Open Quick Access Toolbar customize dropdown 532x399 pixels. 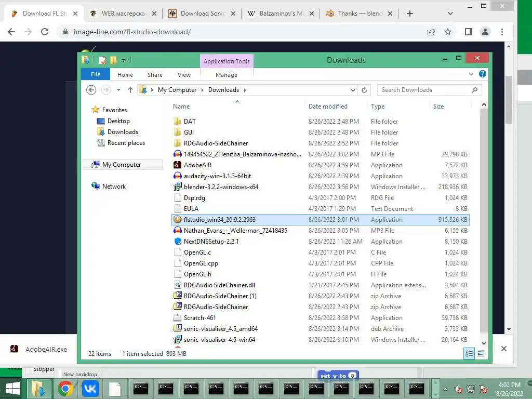[124, 61]
